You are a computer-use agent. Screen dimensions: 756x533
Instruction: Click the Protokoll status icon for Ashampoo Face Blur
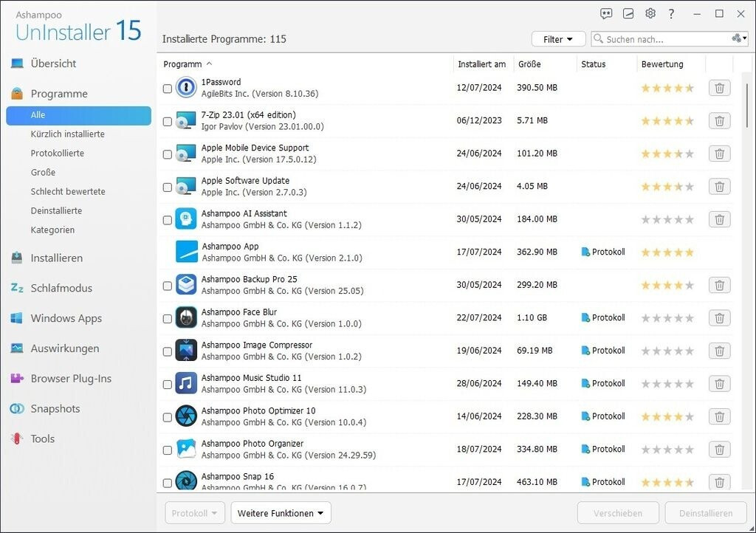pyautogui.click(x=585, y=317)
